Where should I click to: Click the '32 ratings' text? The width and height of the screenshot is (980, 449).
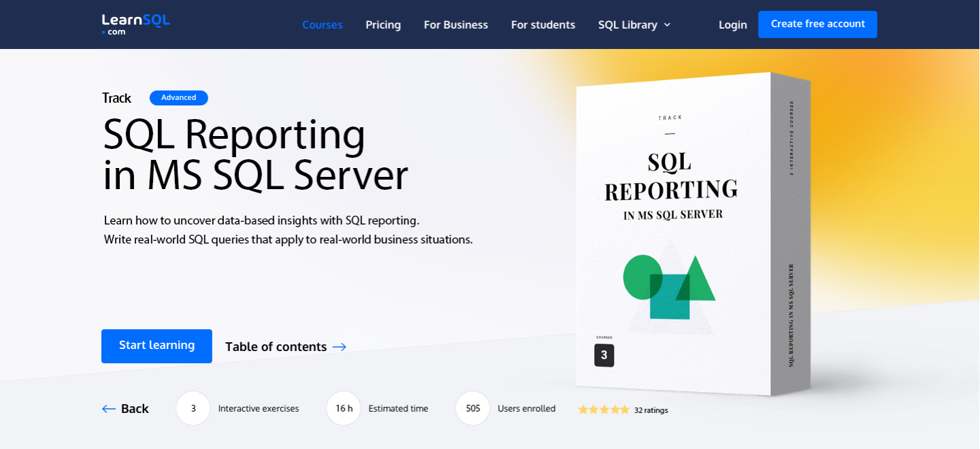[x=651, y=410]
